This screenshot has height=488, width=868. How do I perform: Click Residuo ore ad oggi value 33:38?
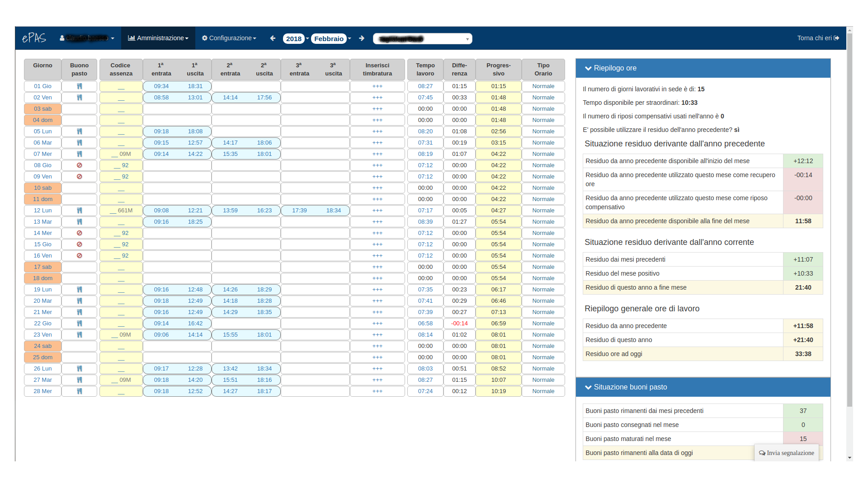pyautogui.click(x=803, y=354)
